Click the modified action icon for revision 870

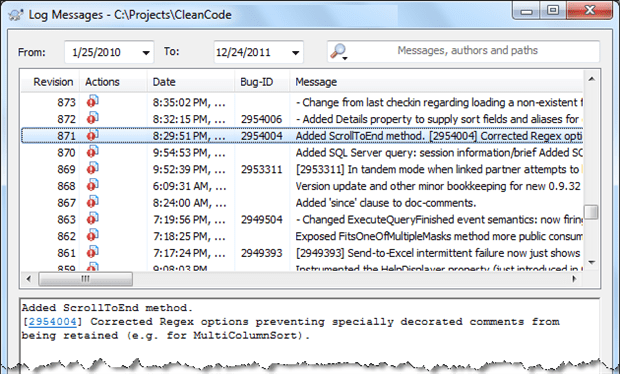(93, 151)
